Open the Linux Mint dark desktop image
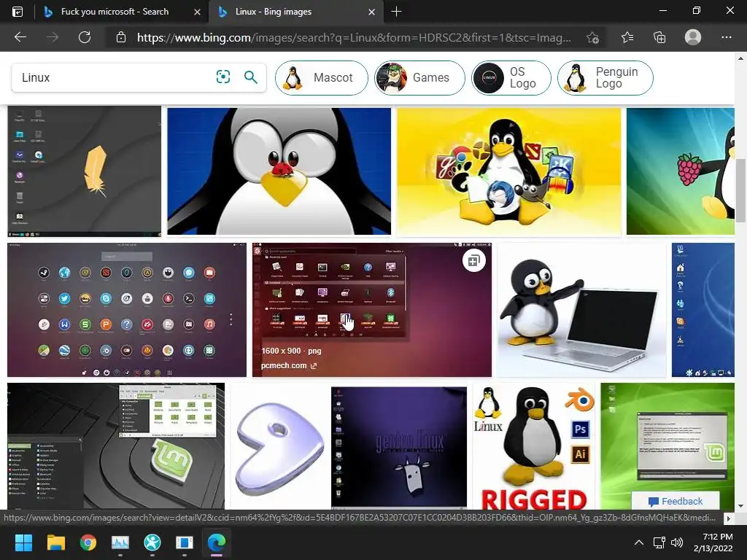 [116, 446]
